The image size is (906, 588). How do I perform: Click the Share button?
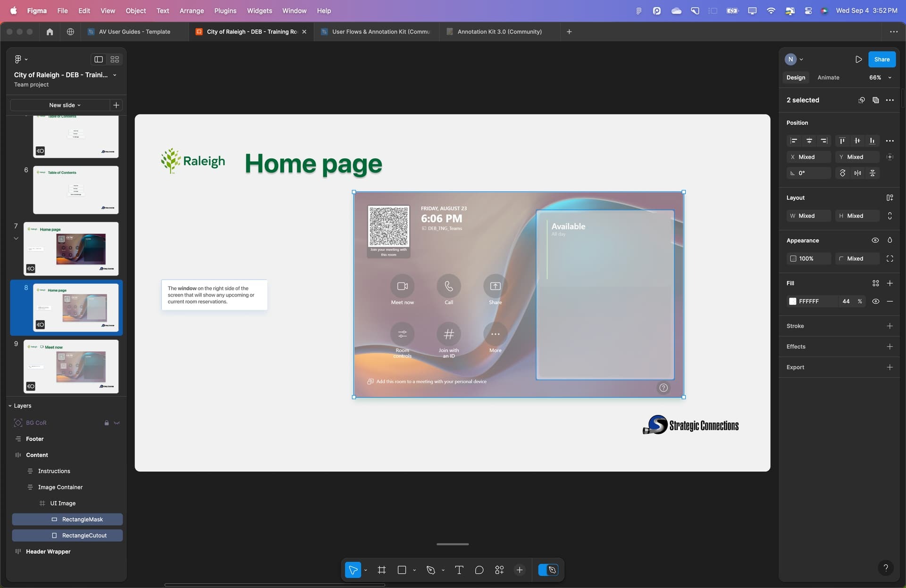[x=881, y=59]
